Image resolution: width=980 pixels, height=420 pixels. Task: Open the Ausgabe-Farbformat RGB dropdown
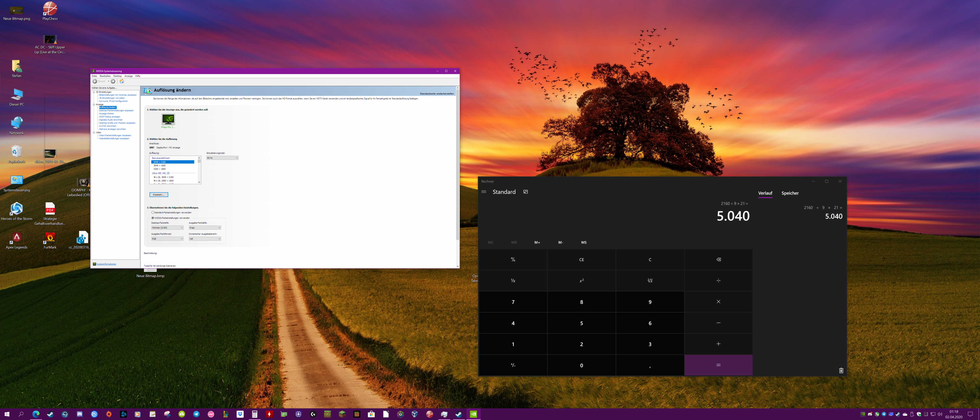coord(167,239)
